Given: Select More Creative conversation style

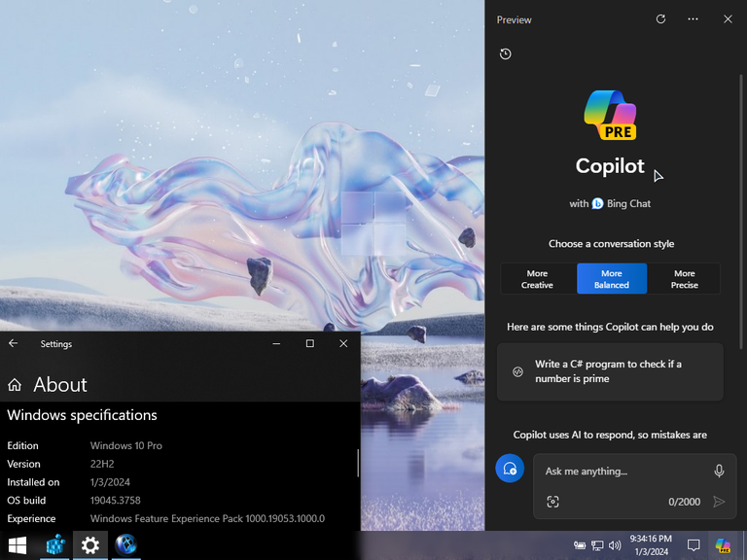Looking at the screenshot, I should tap(537, 279).
